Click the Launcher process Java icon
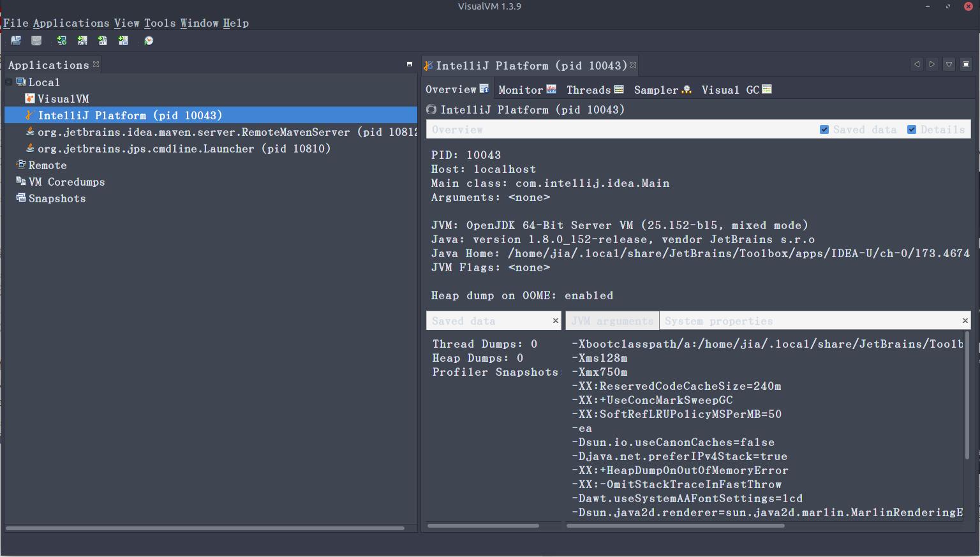 29,148
